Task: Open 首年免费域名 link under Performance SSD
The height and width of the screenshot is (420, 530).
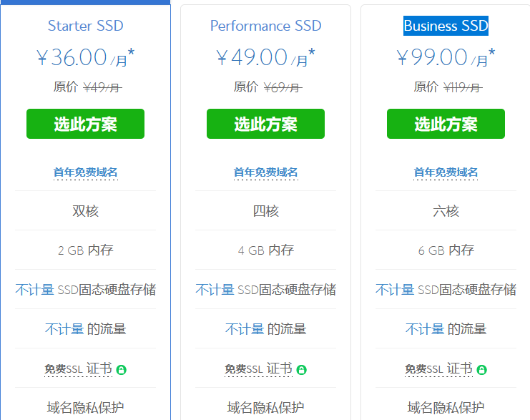Action: (x=265, y=172)
